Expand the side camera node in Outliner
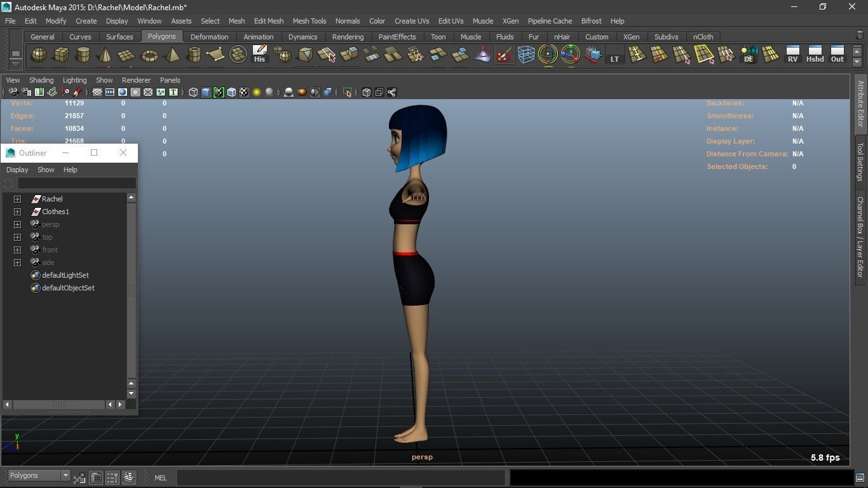868x488 pixels. pyautogui.click(x=18, y=262)
